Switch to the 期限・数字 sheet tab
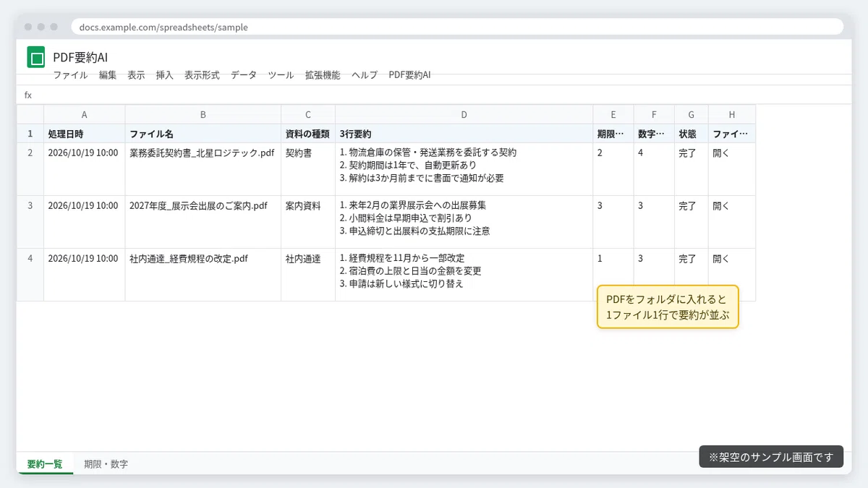This screenshot has height=488, width=868. tap(106, 464)
